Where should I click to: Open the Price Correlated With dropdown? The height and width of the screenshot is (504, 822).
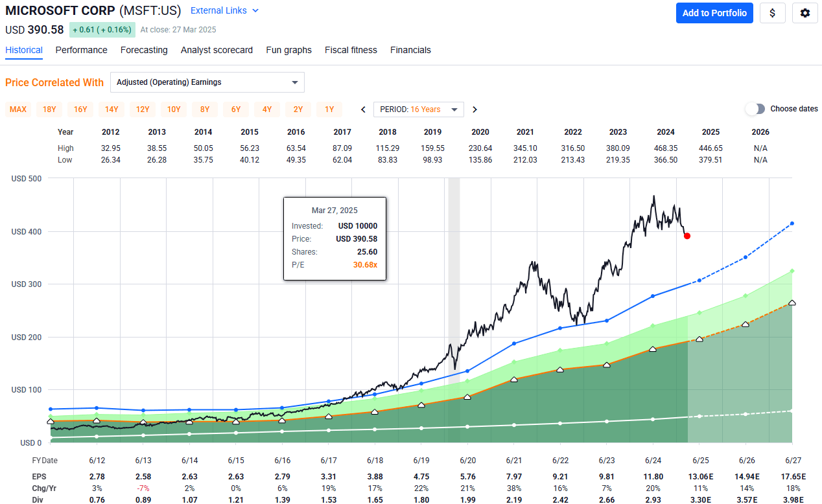point(207,82)
